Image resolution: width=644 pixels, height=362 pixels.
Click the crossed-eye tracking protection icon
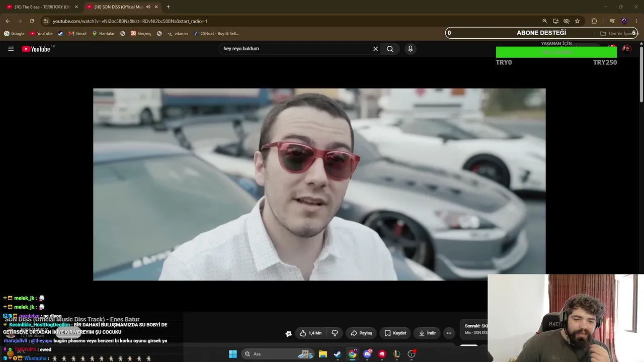click(x=567, y=21)
